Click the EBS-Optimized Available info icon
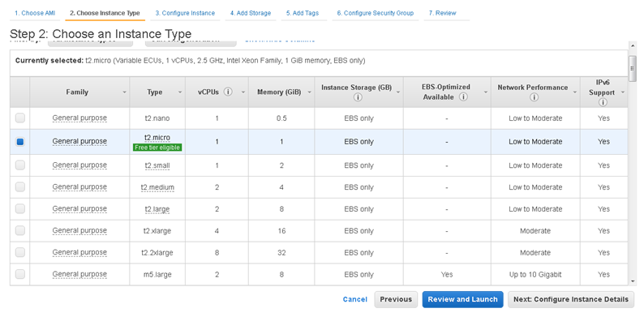The image size is (644, 317). pos(463,97)
